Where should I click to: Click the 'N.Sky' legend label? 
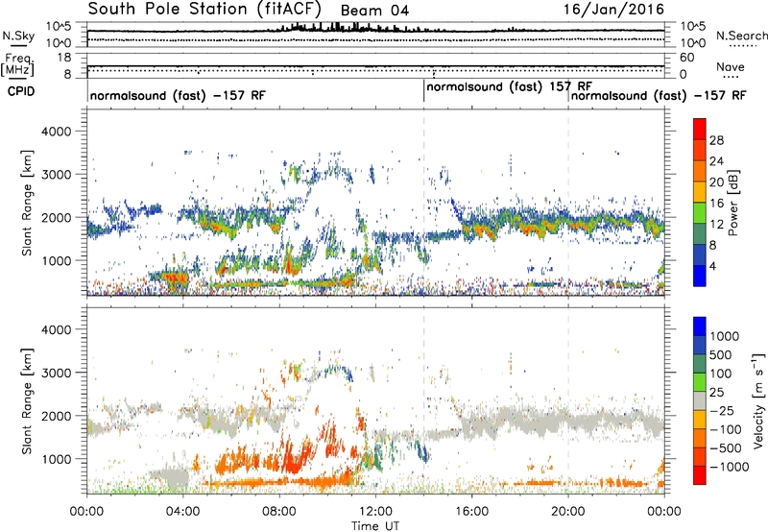[18, 36]
